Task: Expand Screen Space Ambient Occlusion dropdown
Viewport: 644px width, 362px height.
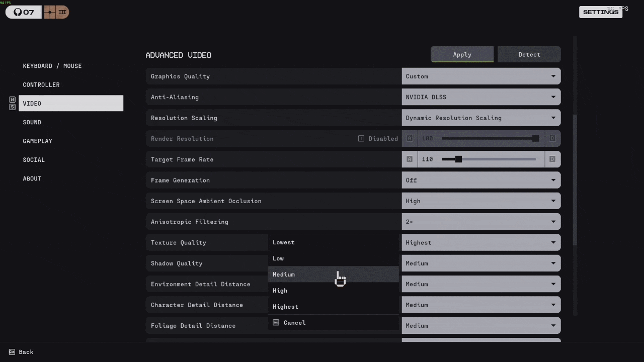Action: tap(481, 201)
